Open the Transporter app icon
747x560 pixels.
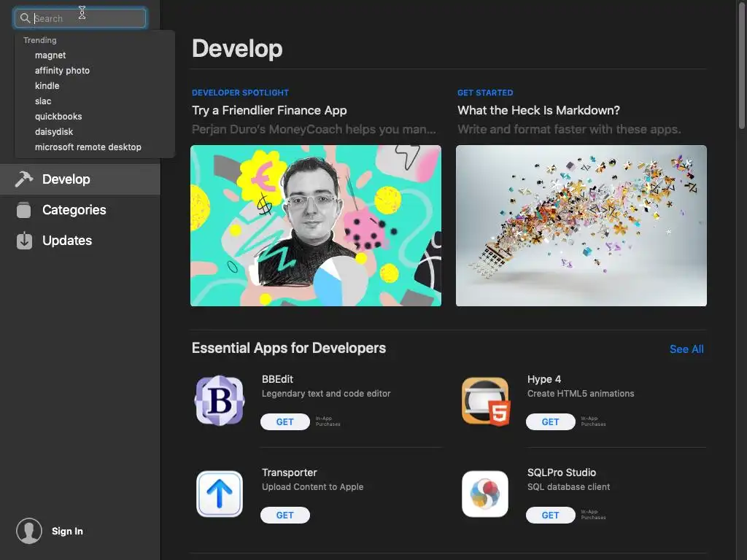[x=220, y=494]
